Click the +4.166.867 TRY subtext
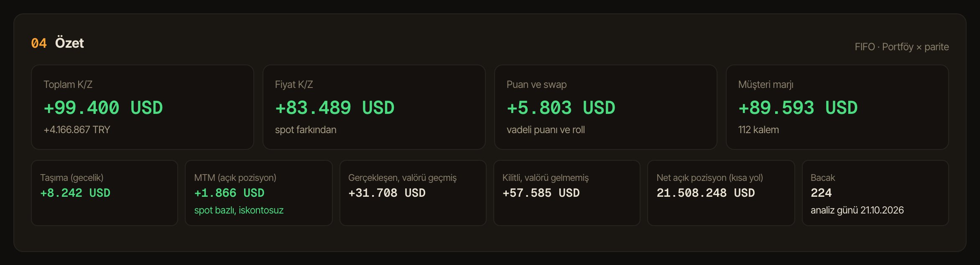Image resolution: width=980 pixels, height=265 pixels. [x=77, y=130]
